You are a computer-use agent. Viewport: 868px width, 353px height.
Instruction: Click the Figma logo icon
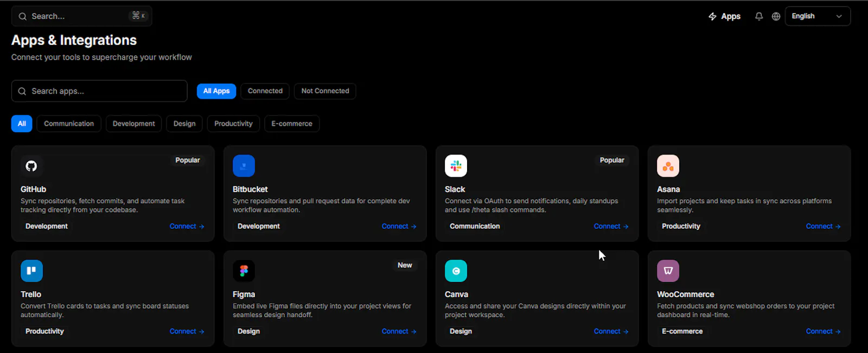244,271
